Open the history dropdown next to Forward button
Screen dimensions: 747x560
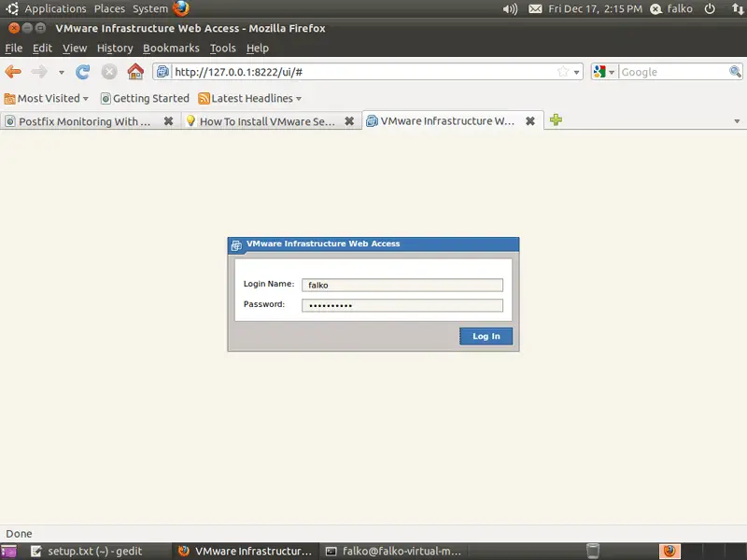coord(62,73)
